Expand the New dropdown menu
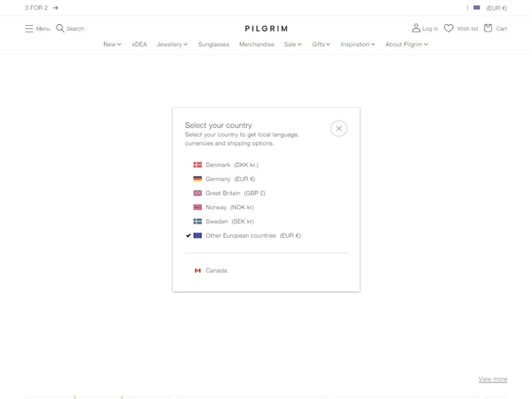 [112, 44]
